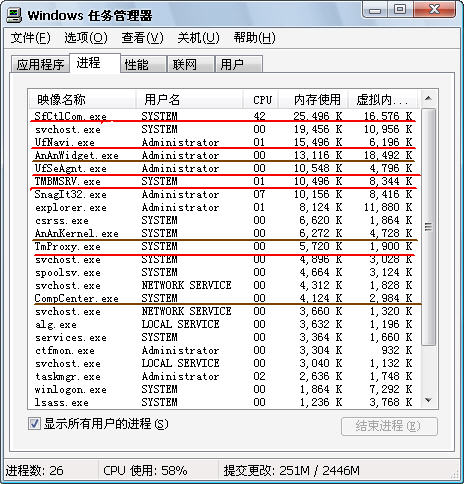Click the 25,496 K memory value
464x484 pixels.
[318, 116]
